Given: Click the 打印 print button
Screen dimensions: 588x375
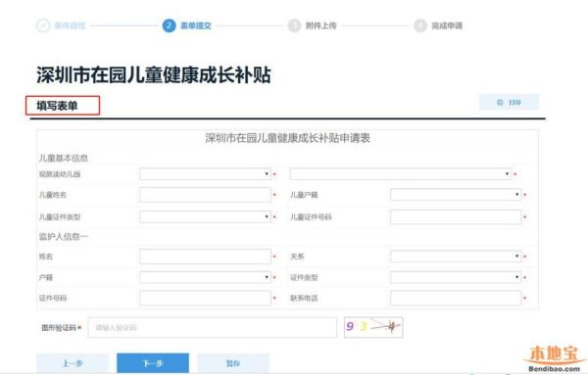Looking at the screenshot, I should 509,102.
